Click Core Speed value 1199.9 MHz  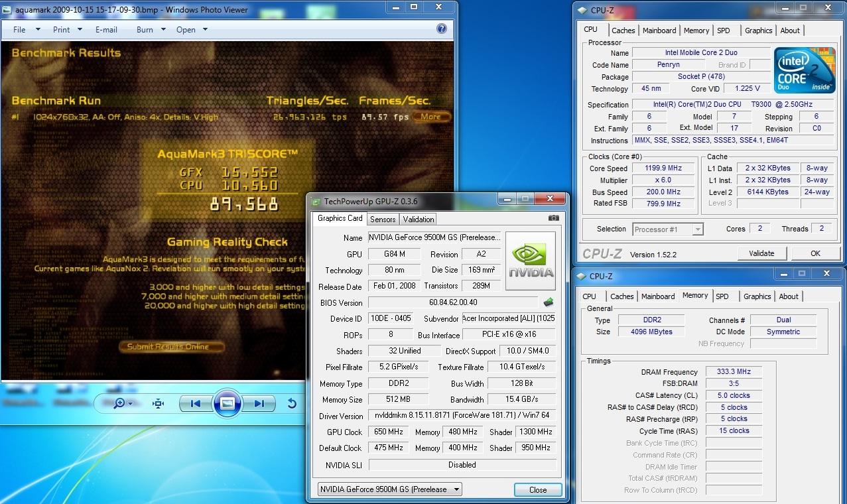(663, 168)
